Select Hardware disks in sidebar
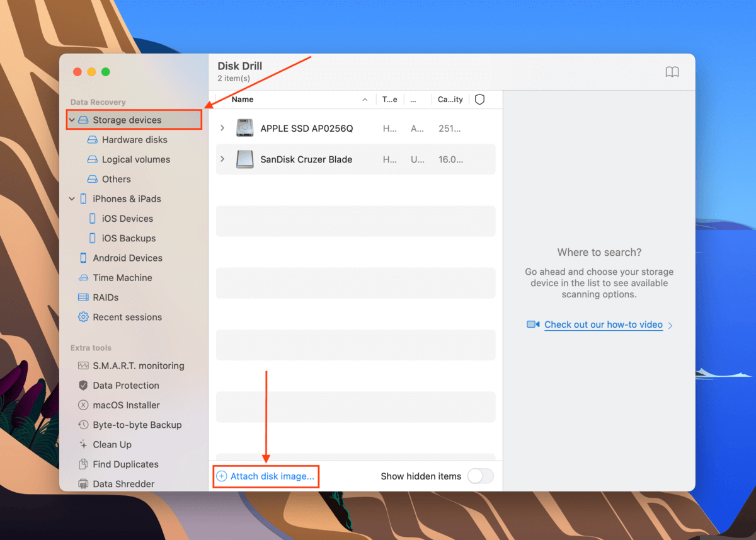 (135, 140)
